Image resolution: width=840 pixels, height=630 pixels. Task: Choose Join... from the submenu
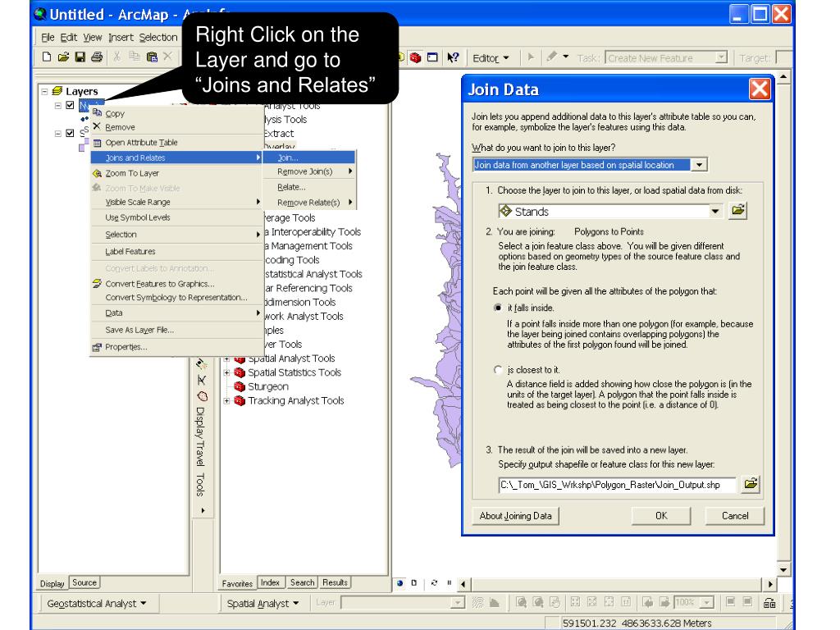(x=309, y=157)
